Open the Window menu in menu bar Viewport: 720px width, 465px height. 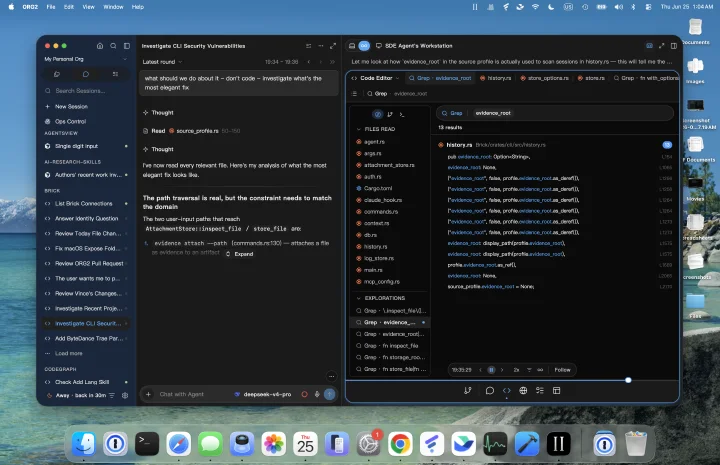113,7
